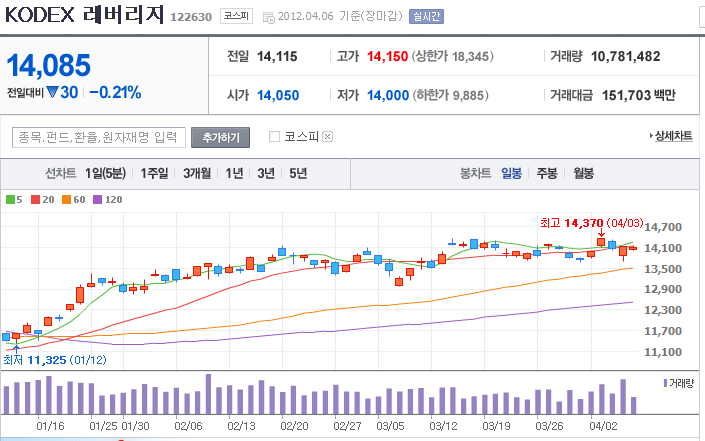Toggle the 코스피 comparison checkbox
This screenshot has width=705, height=441.
pyautogui.click(x=274, y=136)
